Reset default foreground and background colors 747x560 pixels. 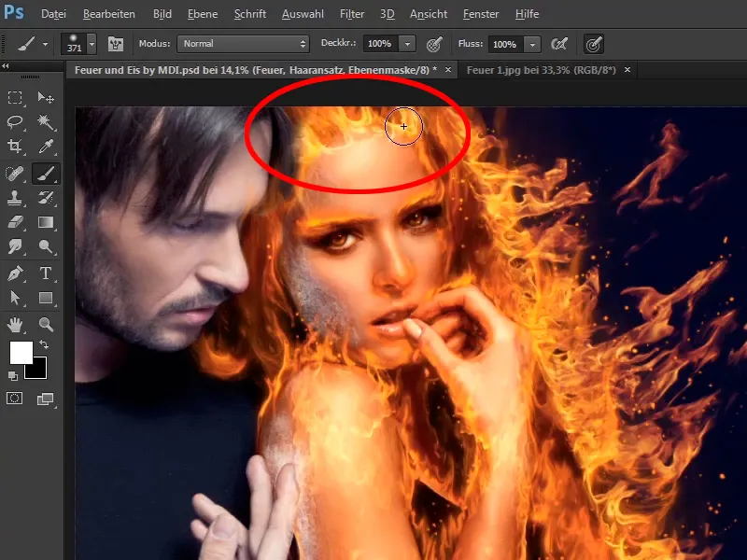[x=13, y=376]
